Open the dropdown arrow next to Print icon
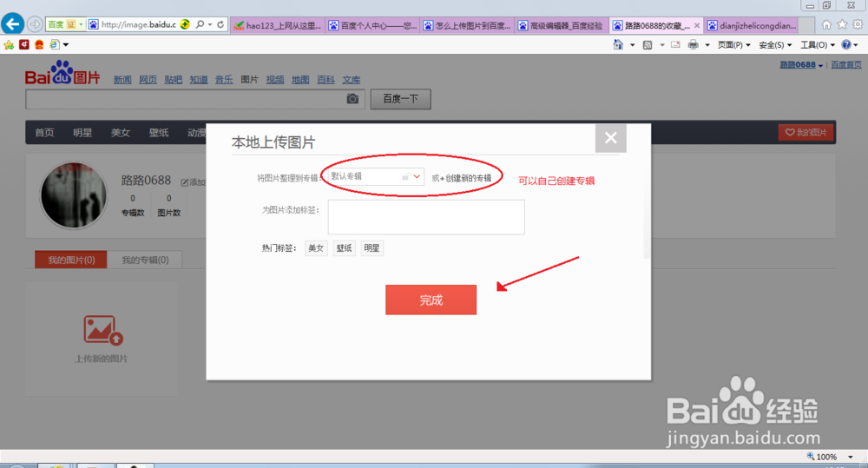The height and width of the screenshot is (468, 868). tap(707, 45)
